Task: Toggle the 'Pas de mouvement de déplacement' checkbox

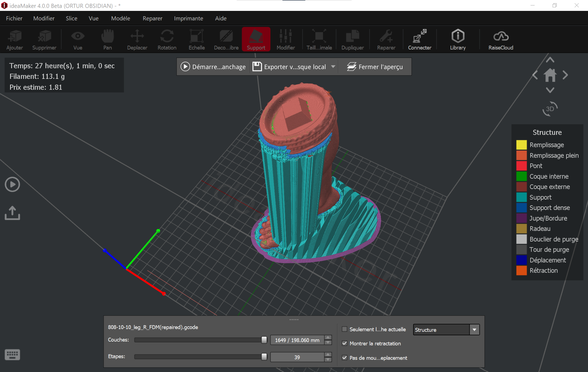Action: click(x=345, y=358)
